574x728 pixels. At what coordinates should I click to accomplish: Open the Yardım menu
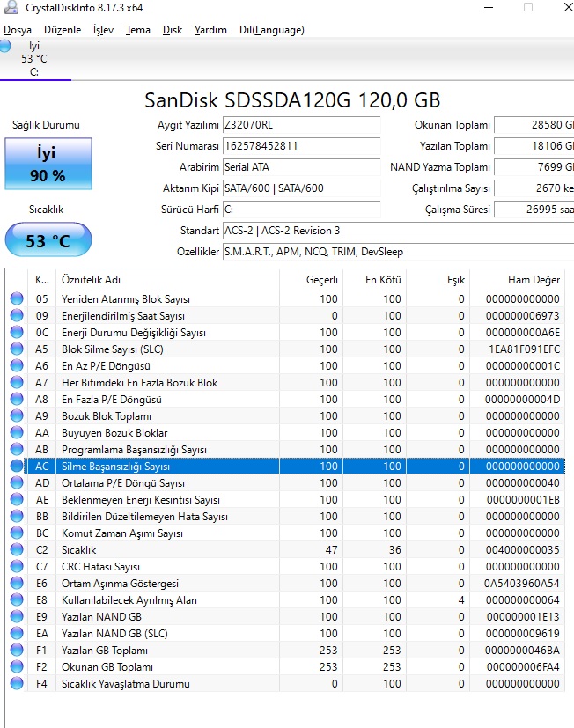pos(210,30)
